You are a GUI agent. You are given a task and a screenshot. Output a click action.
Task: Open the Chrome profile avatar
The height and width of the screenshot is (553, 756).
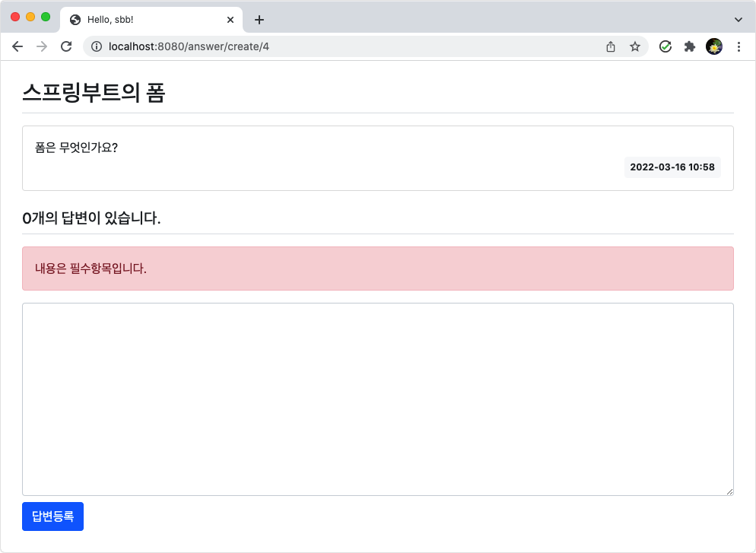[x=714, y=46]
